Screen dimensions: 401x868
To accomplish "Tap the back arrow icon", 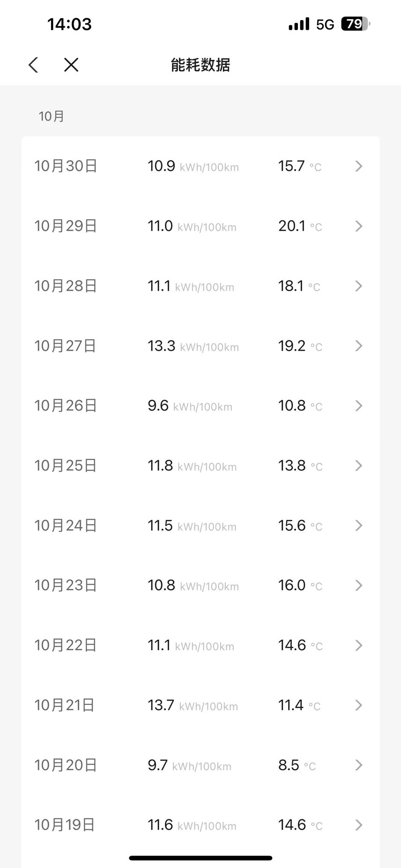I will tap(33, 65).
